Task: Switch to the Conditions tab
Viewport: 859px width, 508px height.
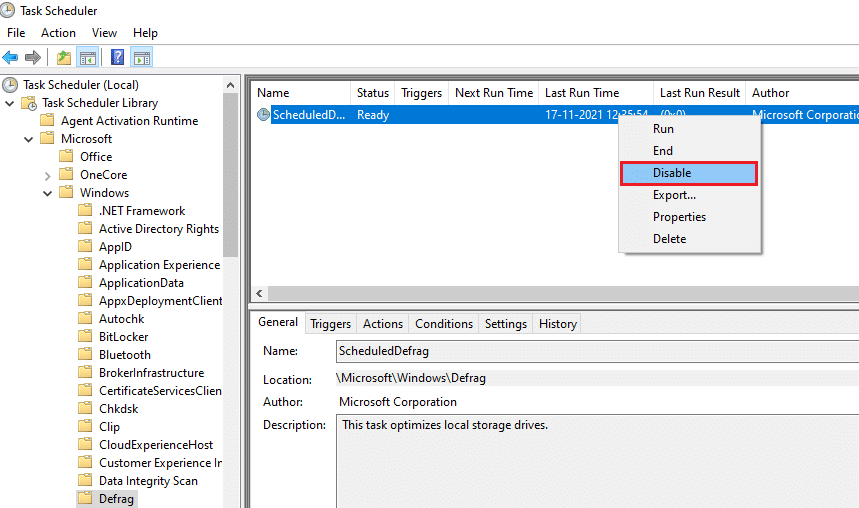Action: point(444,324)
